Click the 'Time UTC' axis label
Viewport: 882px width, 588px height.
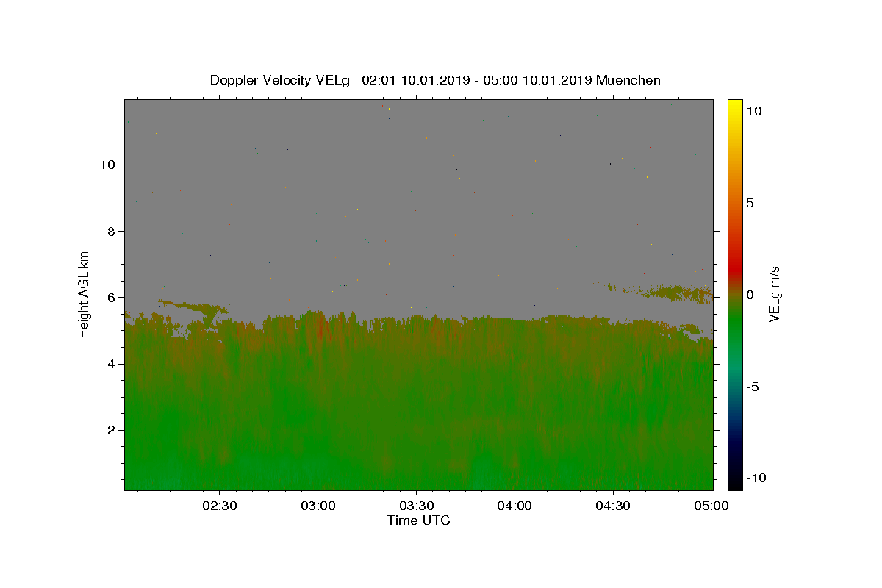(x=418, y=520)
